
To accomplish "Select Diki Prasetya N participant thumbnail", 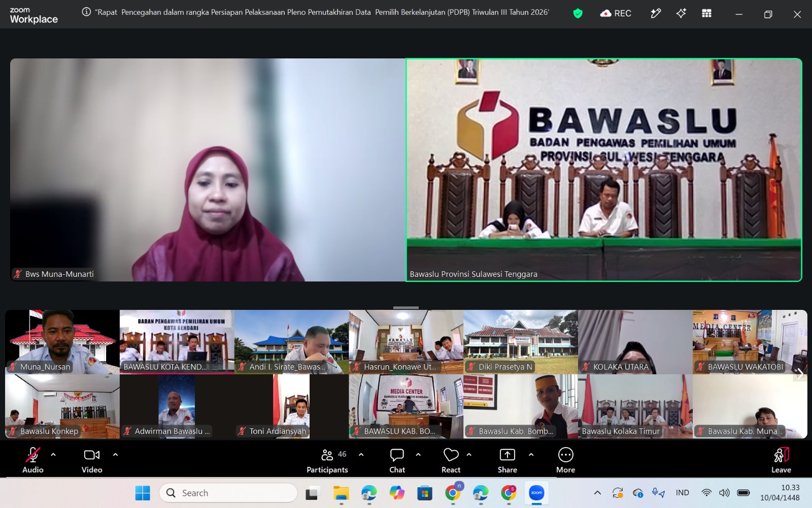I will 521,342.
